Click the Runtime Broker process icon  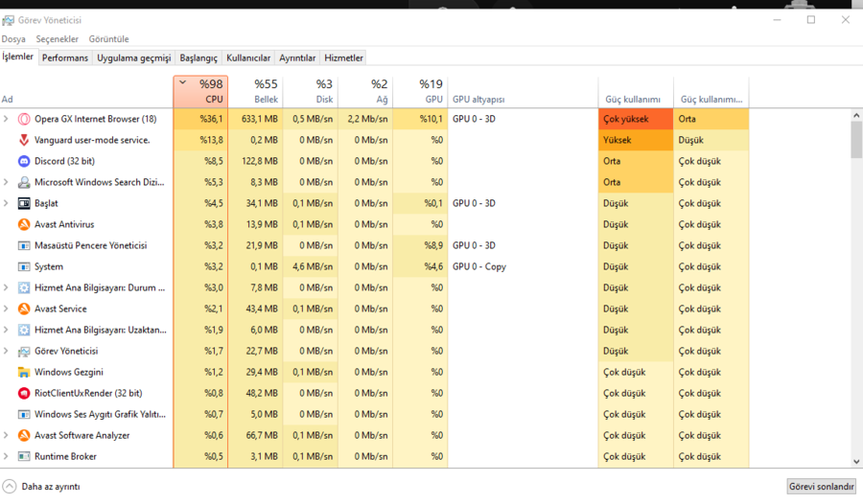click(x=24, y=456)
